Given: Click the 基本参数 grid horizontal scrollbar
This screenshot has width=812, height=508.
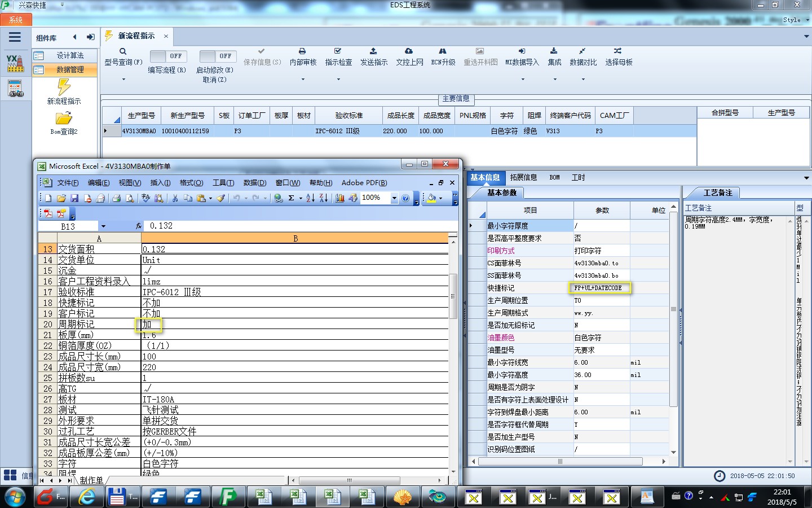Looking at the screenshot, I should pyautogui.click(x=560, y=461).
